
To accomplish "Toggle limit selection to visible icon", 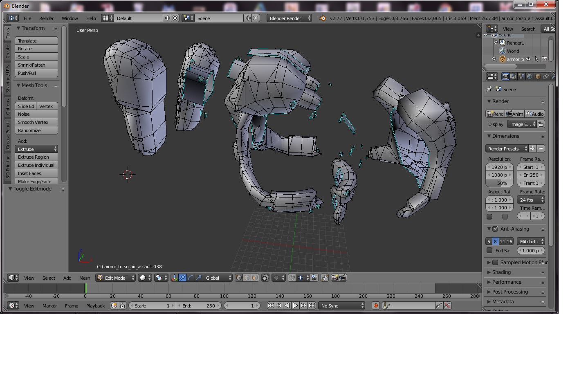I will [265, 278].
